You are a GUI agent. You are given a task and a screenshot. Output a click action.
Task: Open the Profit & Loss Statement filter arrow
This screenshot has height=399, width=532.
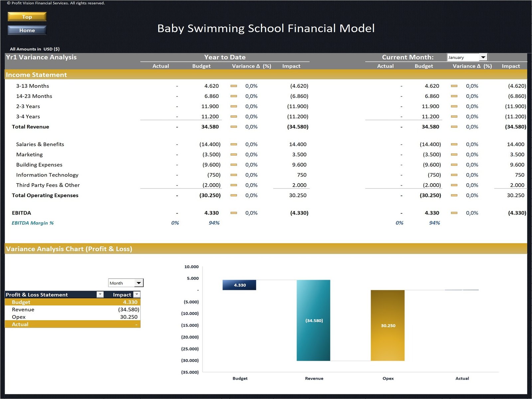click(x=100, y=295)
